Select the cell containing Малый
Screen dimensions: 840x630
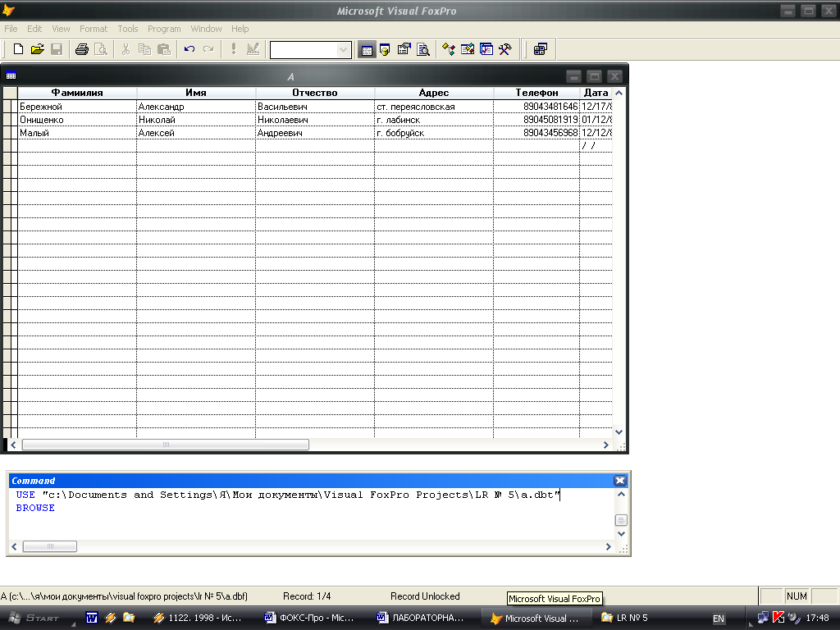pos(77,132)
